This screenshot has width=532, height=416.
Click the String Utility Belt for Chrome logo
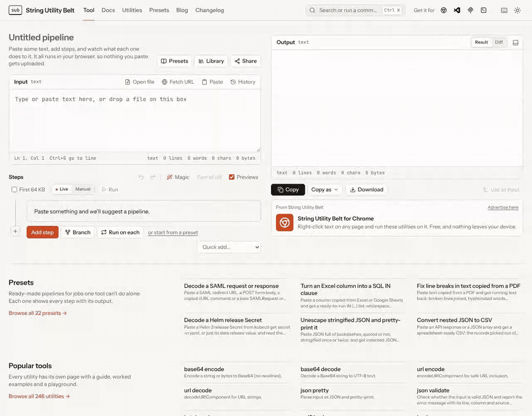(x=284, y=222)
